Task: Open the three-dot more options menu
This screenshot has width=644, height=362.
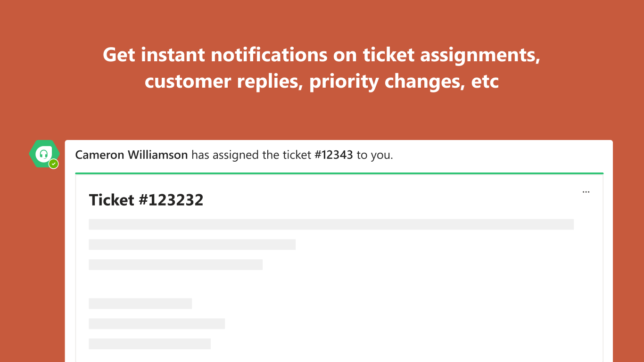Action: click(x=586, y=192)
